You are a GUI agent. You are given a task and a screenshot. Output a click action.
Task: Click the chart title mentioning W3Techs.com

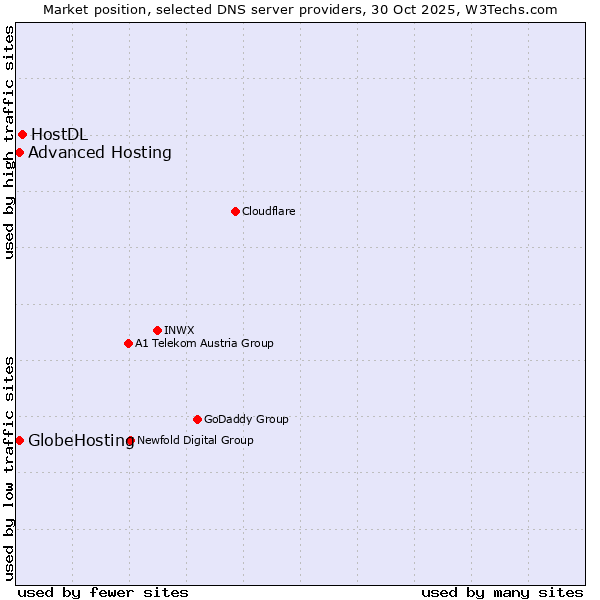(300, 9)
